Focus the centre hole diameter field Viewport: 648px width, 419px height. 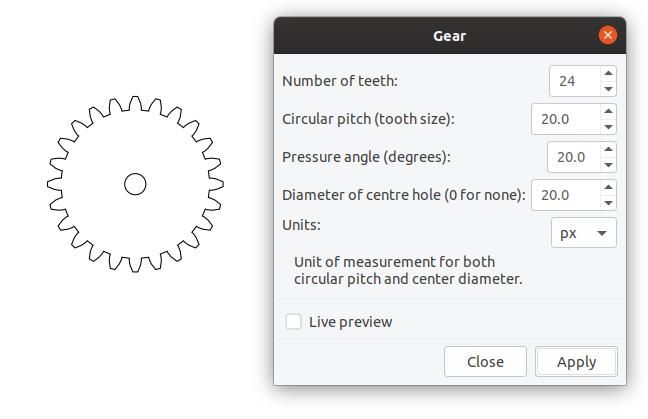click(565, 195)
